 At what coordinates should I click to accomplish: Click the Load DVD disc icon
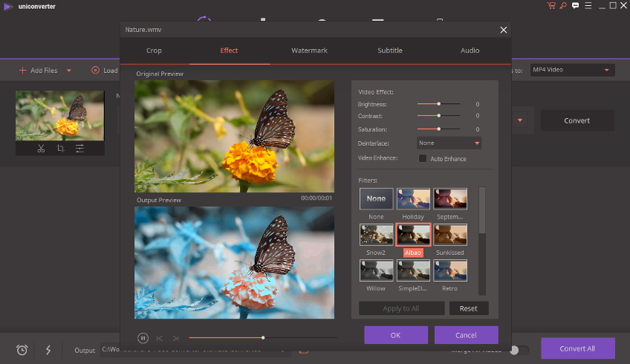pyautogui.click(x=95, y=71)
